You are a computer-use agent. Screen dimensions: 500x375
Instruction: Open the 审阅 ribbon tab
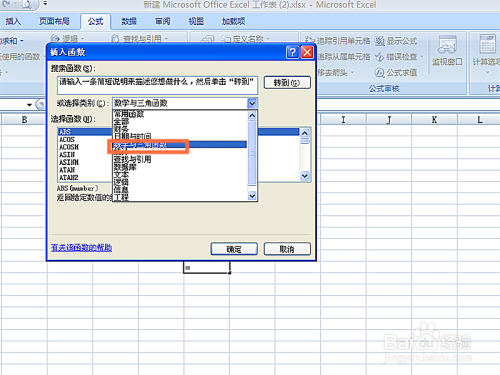pyautogui.click(x=163, y=22)
